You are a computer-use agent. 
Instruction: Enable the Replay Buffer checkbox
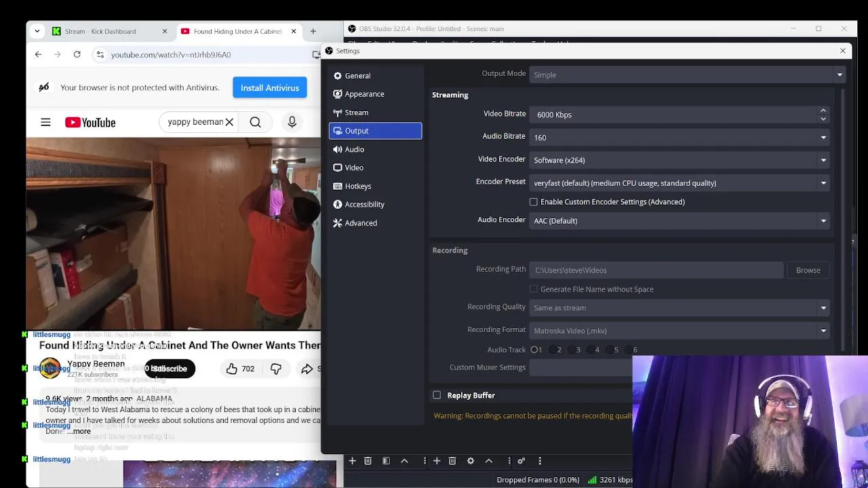pos(437,395)
